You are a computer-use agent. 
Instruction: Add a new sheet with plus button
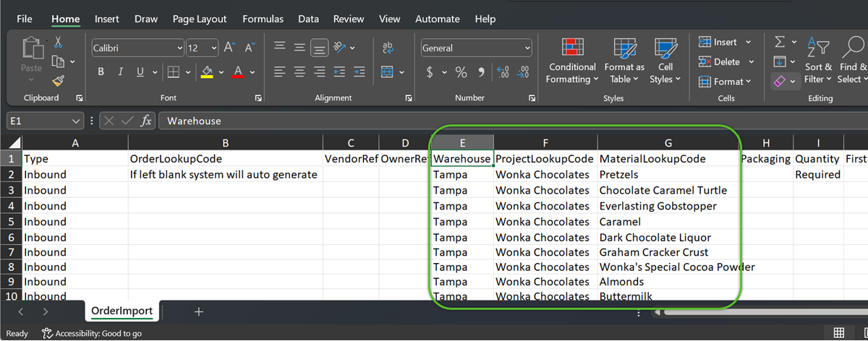[198, 311]
